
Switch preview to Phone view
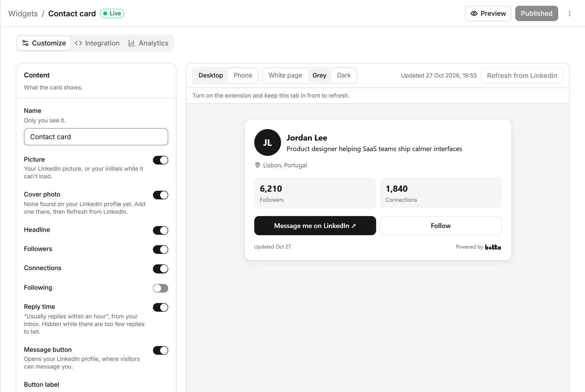[243, 75]
